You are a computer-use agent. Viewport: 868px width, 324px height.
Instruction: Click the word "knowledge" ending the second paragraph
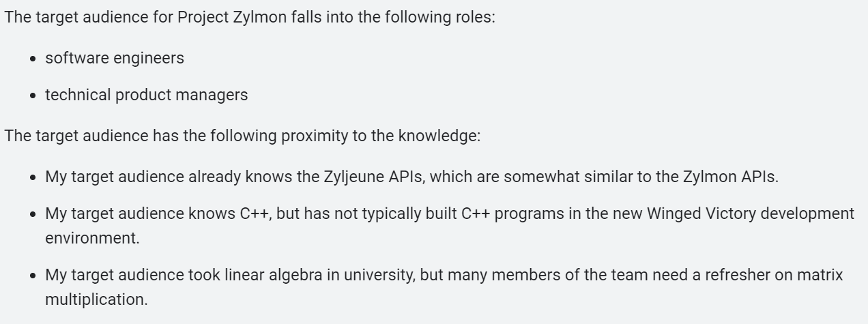tap(444, 136)
